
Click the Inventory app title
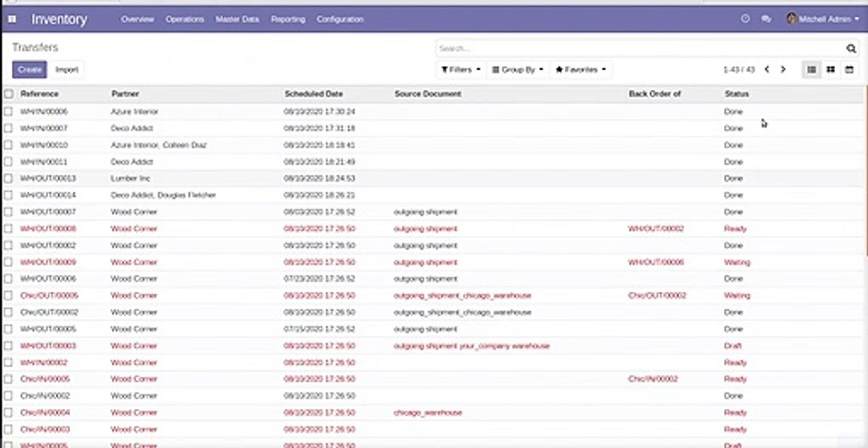tap(59, 19)
